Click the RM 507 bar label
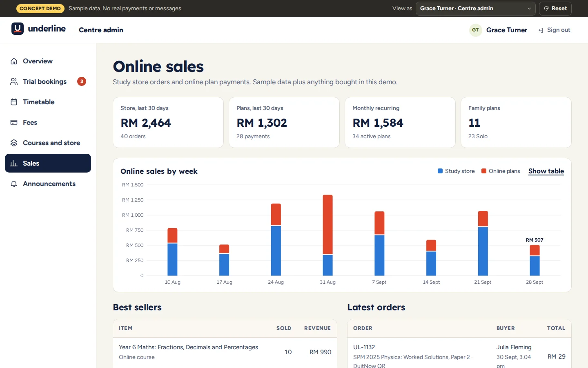 535,240
